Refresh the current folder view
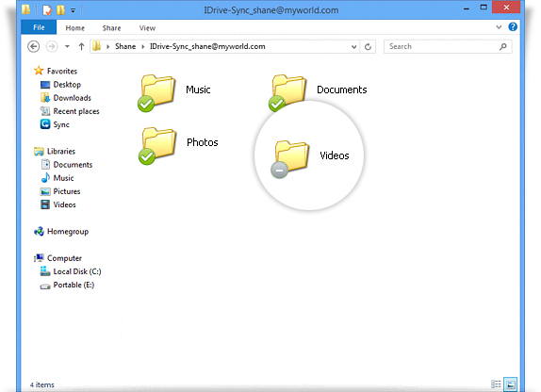The height and width of the screenshot is (392, 541). click(368, 46)
